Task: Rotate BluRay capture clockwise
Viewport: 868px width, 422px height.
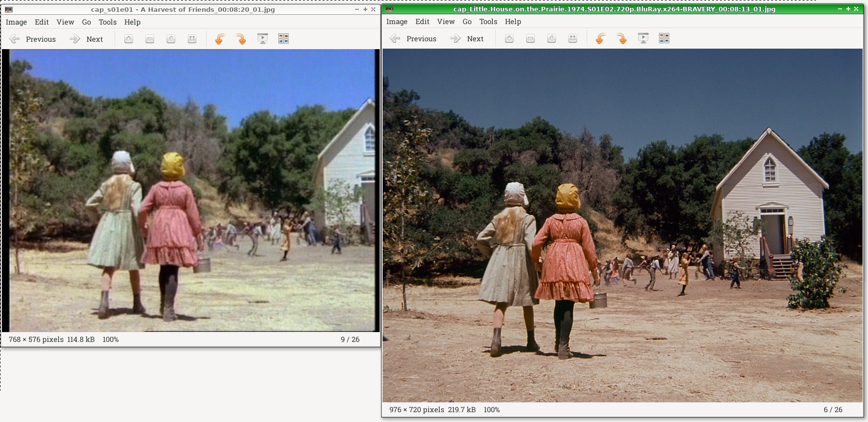Action: coord(622,39)
